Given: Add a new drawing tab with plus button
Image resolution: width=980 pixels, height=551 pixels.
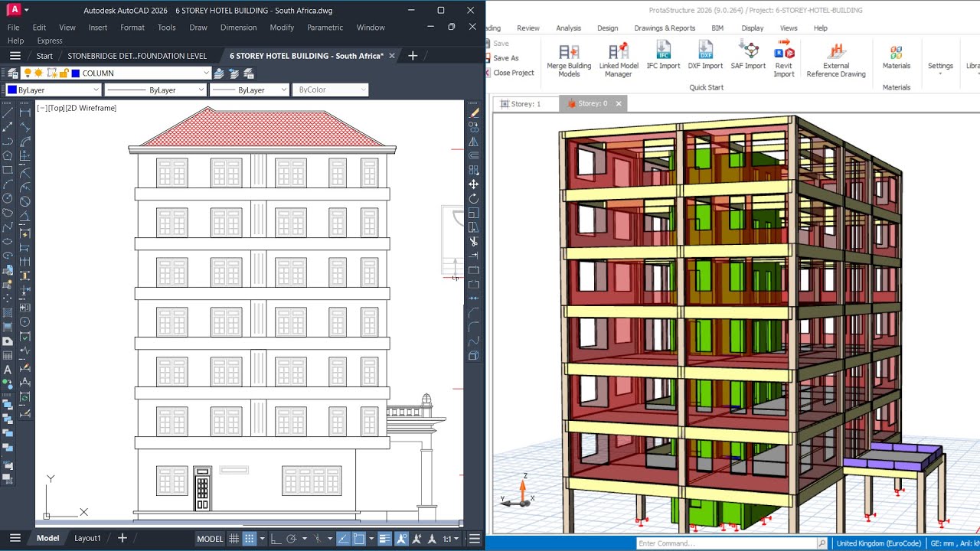Looking at the screenshot, I should pyautogui.click(x=413, y=56).
